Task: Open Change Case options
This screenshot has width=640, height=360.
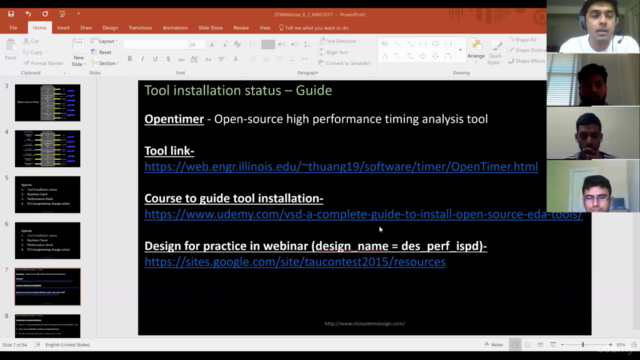Action: [x=208, y=59]
